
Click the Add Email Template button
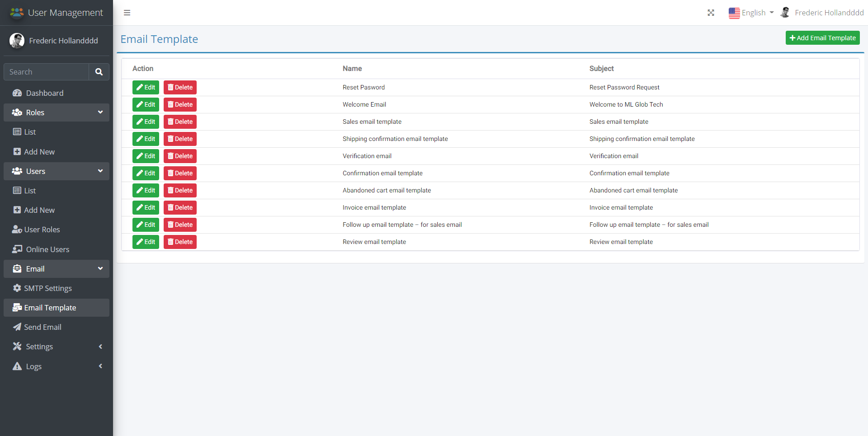pyautogui.click(x=822, y=38)
